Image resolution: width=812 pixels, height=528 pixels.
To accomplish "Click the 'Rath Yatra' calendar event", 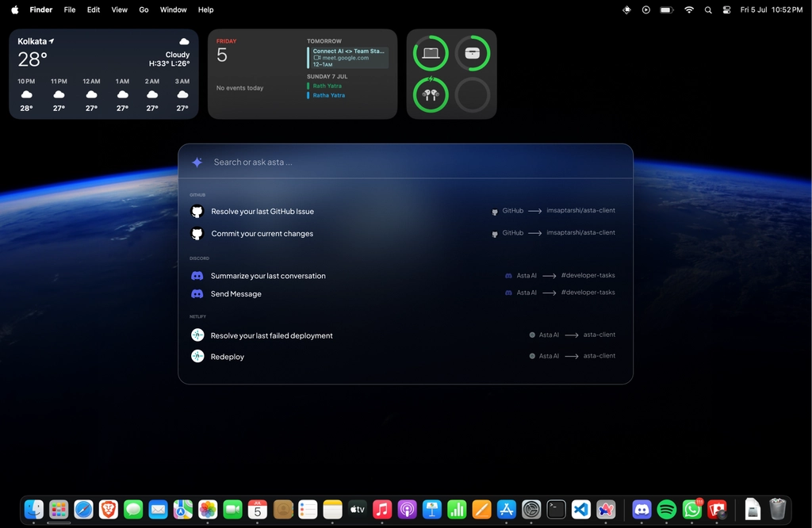I will 327,86.
